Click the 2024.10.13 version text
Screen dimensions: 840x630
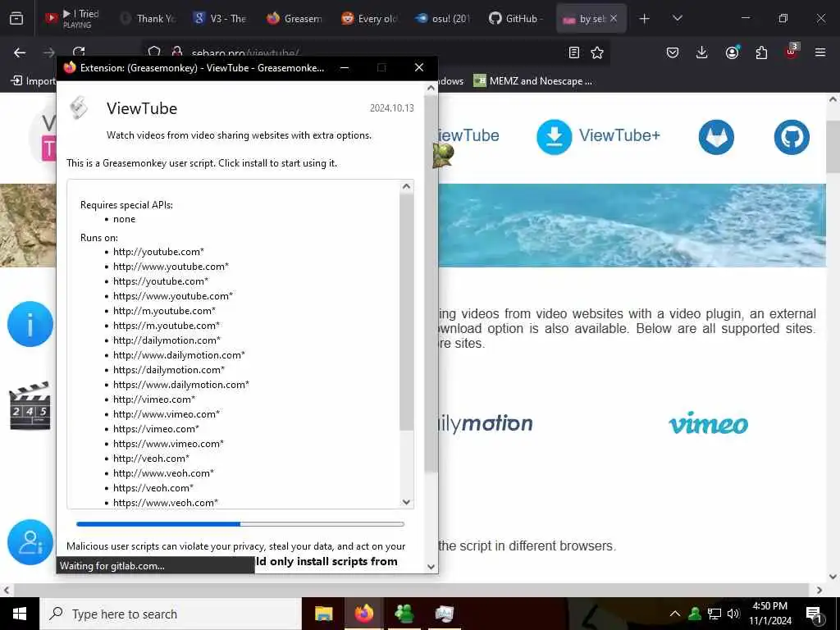pyautogui.click(x=391, y=108)
